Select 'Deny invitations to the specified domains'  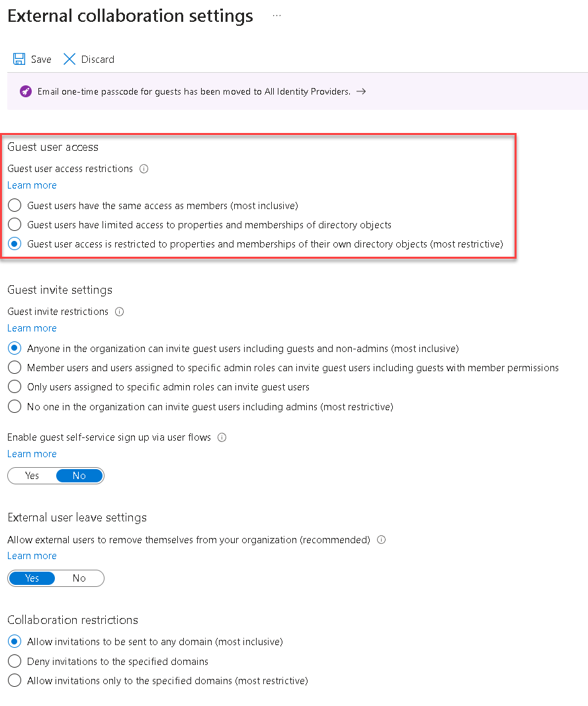point(15,661)
